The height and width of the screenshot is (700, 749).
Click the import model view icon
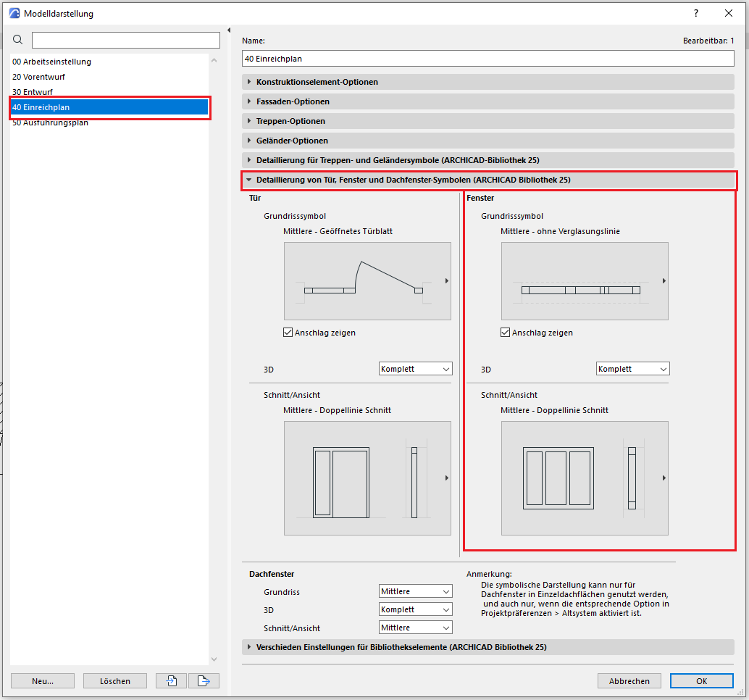(x=171, y=680)
